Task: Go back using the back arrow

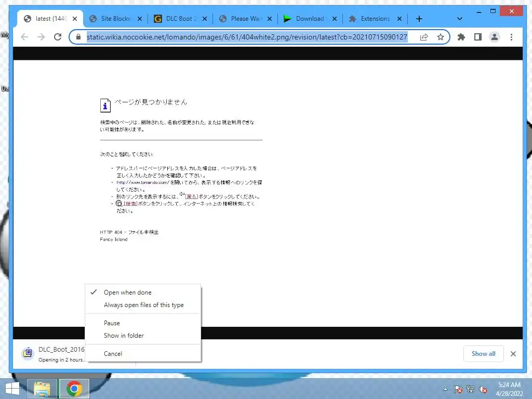Action: click(x=24, y=37)
